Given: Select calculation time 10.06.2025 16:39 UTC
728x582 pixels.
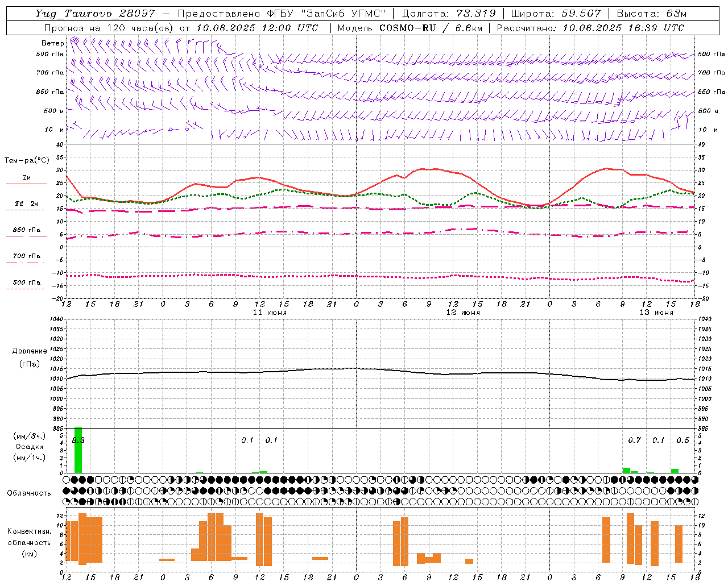Looking at the screenshot, I should 623,28.
